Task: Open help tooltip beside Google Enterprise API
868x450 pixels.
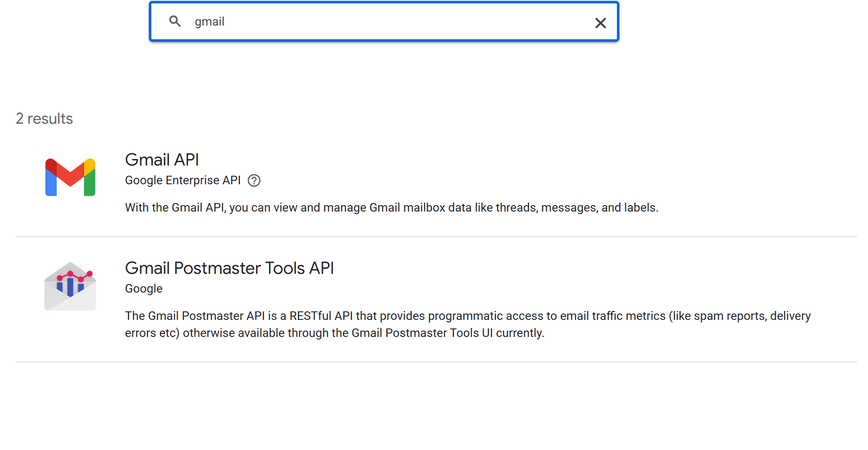Action: [x=254, y=181]
